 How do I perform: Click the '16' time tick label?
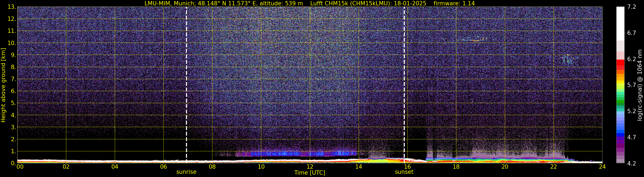[x=407, y=167]
